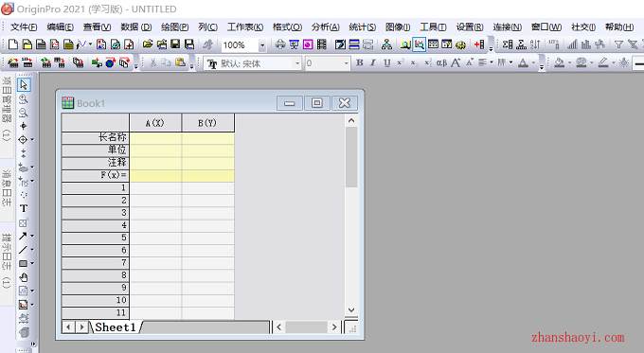Image resolution: width=644 pixels, height=353 pixels.
Task: Select row header 5 in Book1
Action: (x=96, y=238)
